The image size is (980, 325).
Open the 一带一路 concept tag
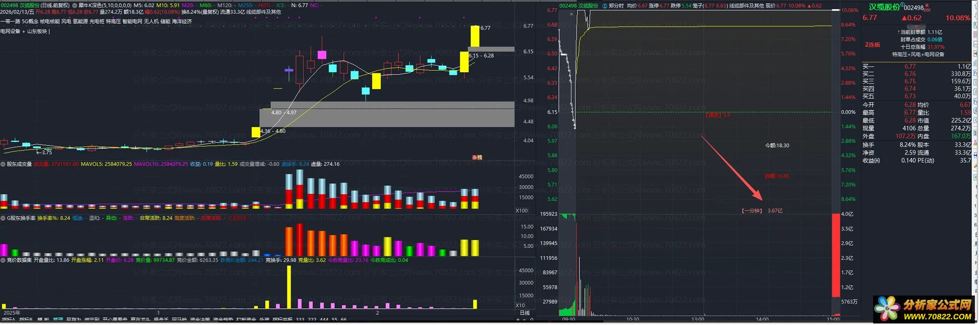coord(9,22)
